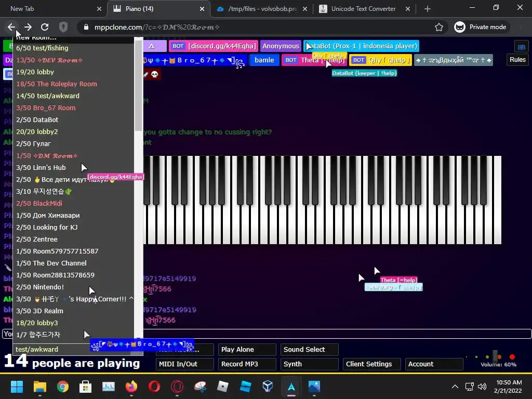Click the bamle user name tag
The height and width of the screenshot is (399, 532).
[x=264, y=60]
